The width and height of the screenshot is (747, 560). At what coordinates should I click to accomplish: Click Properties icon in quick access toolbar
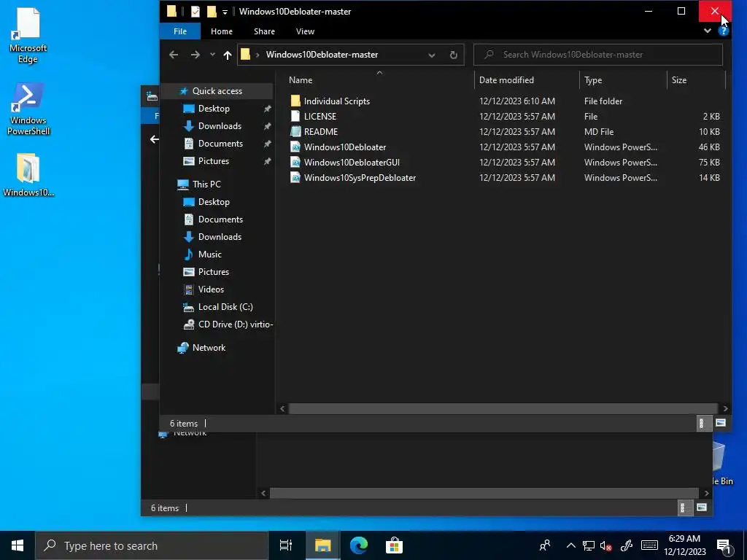(196, 12)
